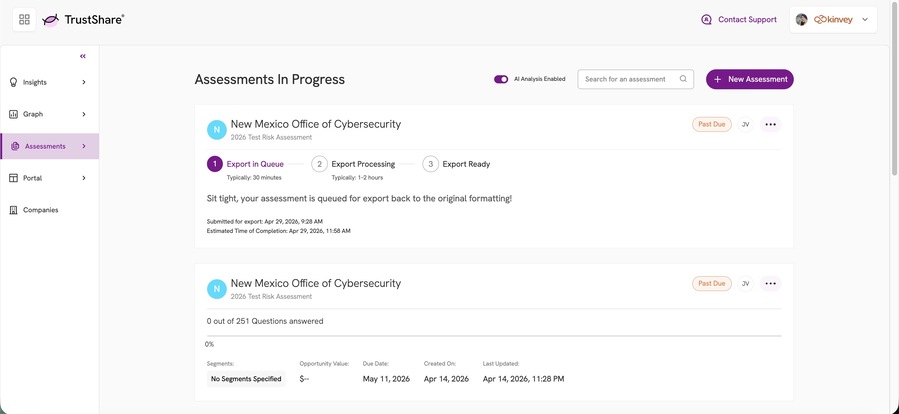The width and height of the screenshot is (899, 414).
Task: Click the New Assessment button
Action: (x=749, y=79)
